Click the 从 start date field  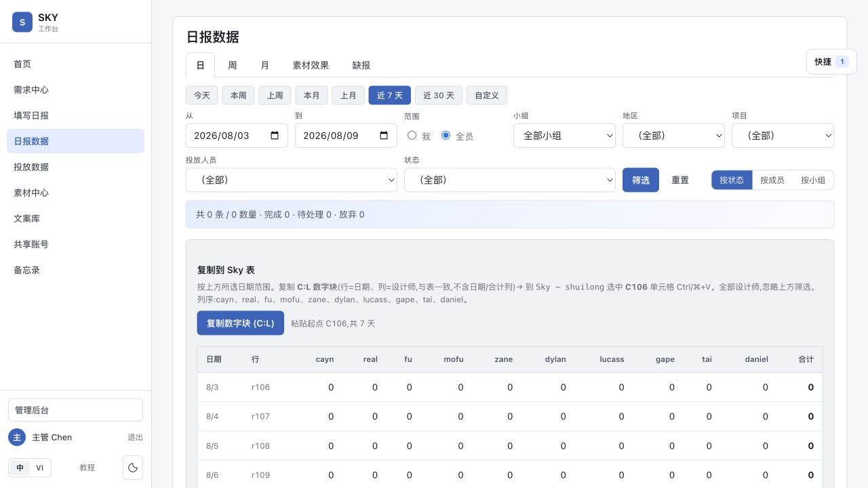coord(237,136)
